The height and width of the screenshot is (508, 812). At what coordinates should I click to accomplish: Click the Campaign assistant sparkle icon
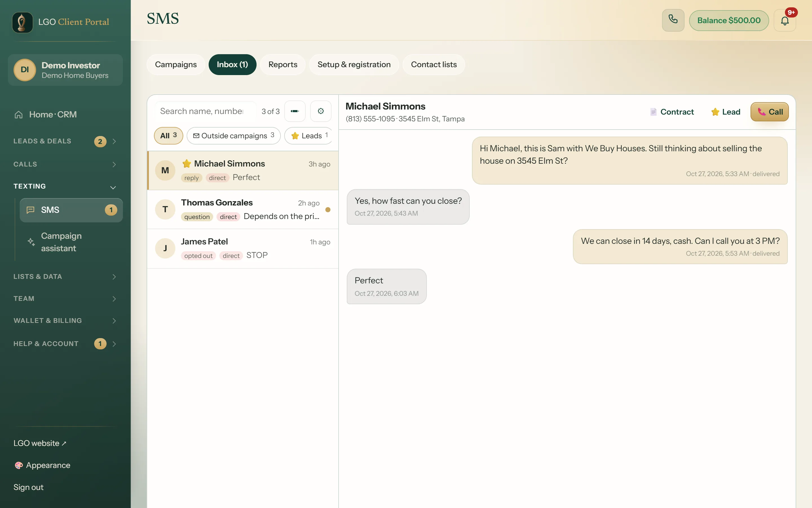pyautogui.click(x=31, y=242)
